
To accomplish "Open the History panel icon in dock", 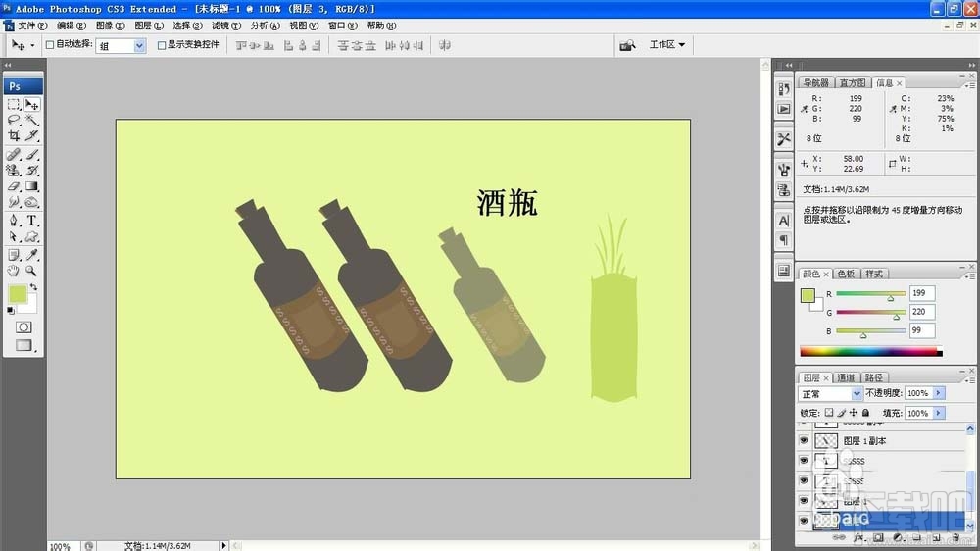I will click(784, 89).
